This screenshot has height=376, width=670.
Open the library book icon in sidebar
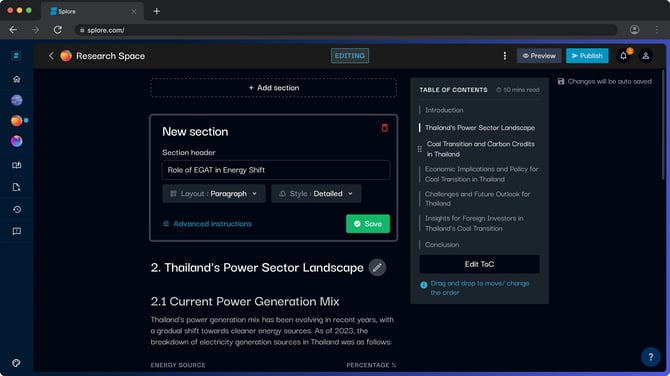click(x=17, y=165)
